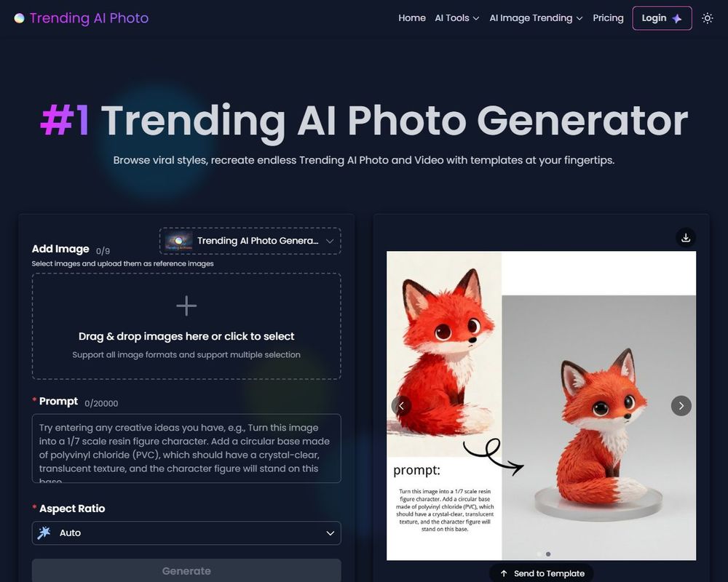Select the previous arrow in the image carousel

click(x=401, y=406)
